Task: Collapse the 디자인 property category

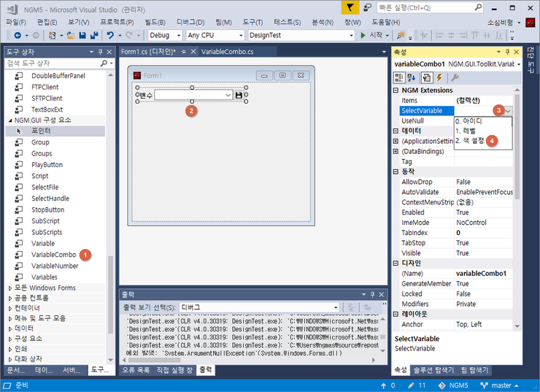Action: [396, 264]
